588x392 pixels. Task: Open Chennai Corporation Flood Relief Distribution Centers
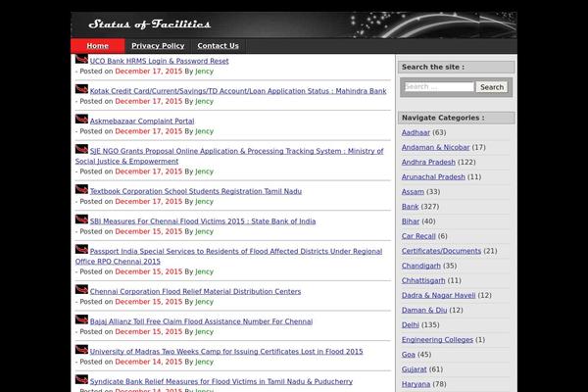[195, 291]
